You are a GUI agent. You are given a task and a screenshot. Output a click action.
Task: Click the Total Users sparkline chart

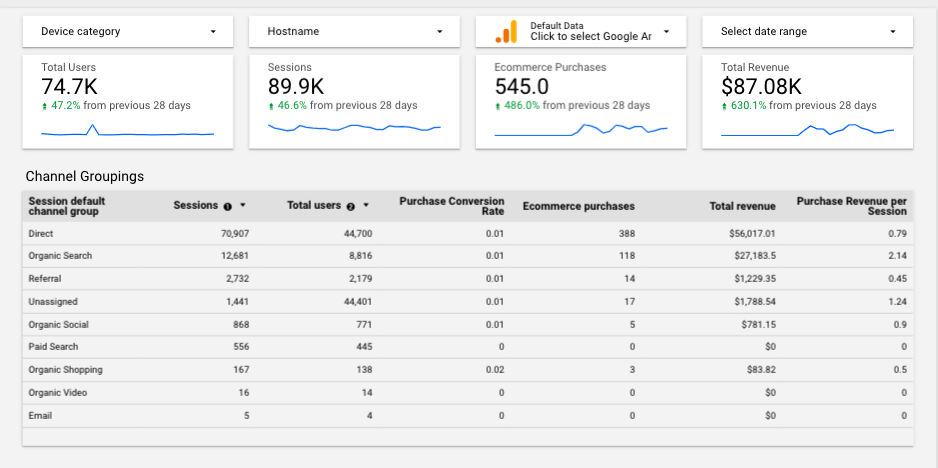127,131
